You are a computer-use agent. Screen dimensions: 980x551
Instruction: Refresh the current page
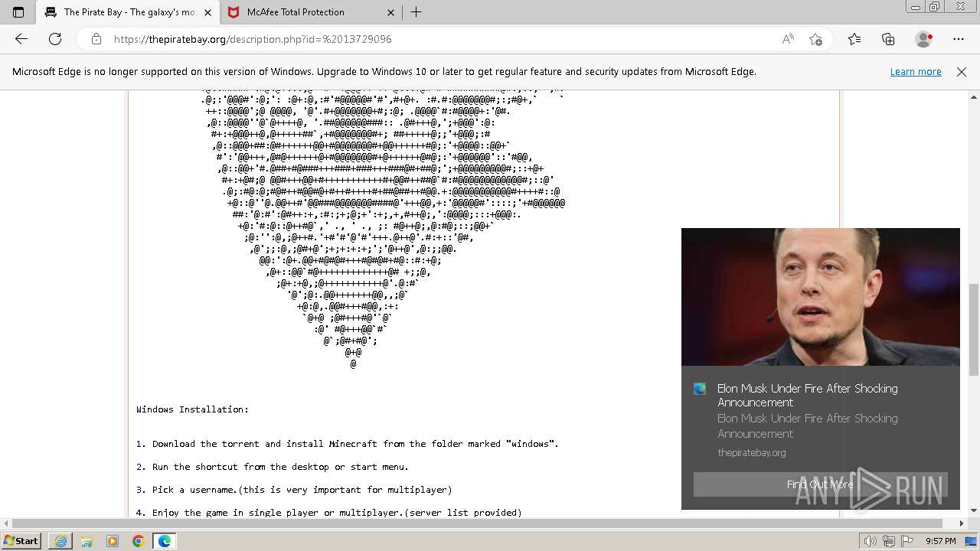[x=55, y=39]
